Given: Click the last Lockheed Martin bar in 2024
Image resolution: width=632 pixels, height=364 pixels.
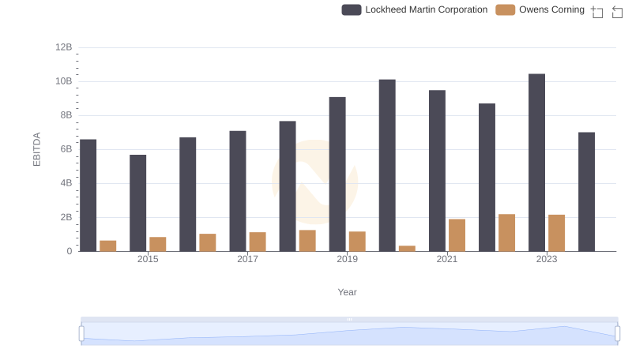Looking at the screenshot, I should (586, 192).
